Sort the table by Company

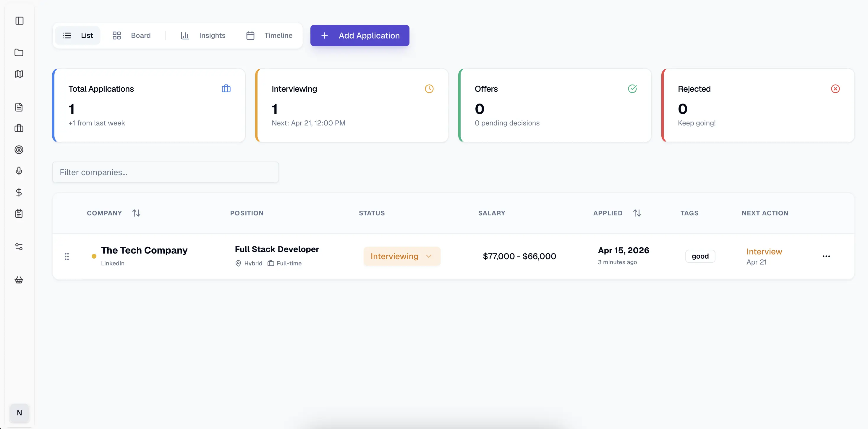coord(136,213)
